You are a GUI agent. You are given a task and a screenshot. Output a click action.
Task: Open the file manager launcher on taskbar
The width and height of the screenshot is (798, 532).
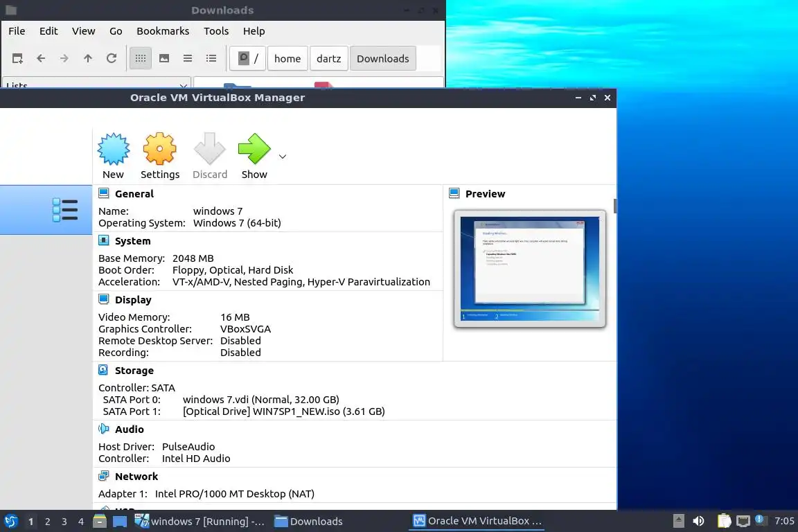coord(100,521)
